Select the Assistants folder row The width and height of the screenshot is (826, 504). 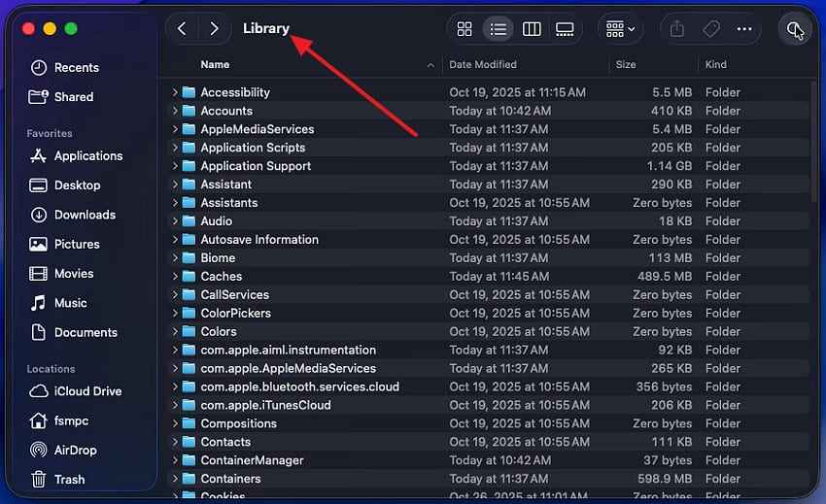pyautogui.click(x=489, y=203)
